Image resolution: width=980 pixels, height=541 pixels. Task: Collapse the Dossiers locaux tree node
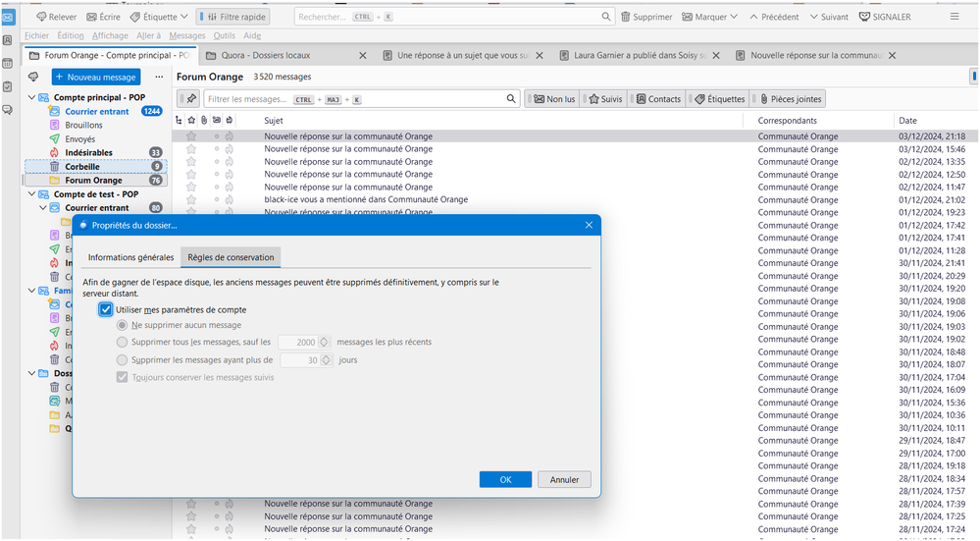(31, 373)
